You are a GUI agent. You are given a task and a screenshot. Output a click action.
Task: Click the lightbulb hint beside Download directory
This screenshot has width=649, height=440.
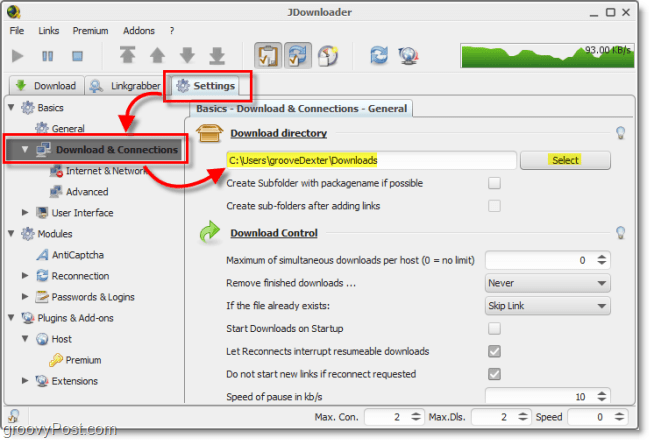click(x=620, y=132)
